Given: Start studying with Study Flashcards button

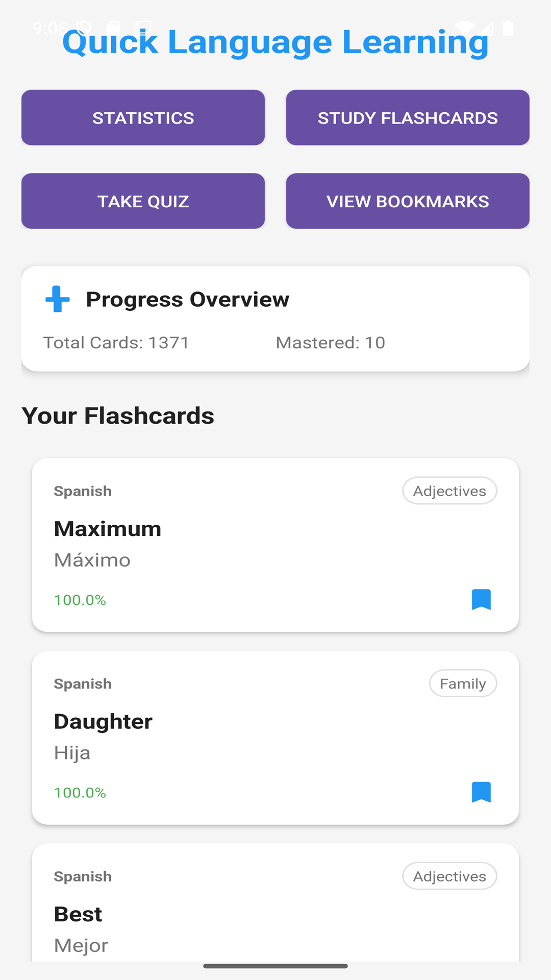Looking at the screenshot, I should [x=408, y=118].
